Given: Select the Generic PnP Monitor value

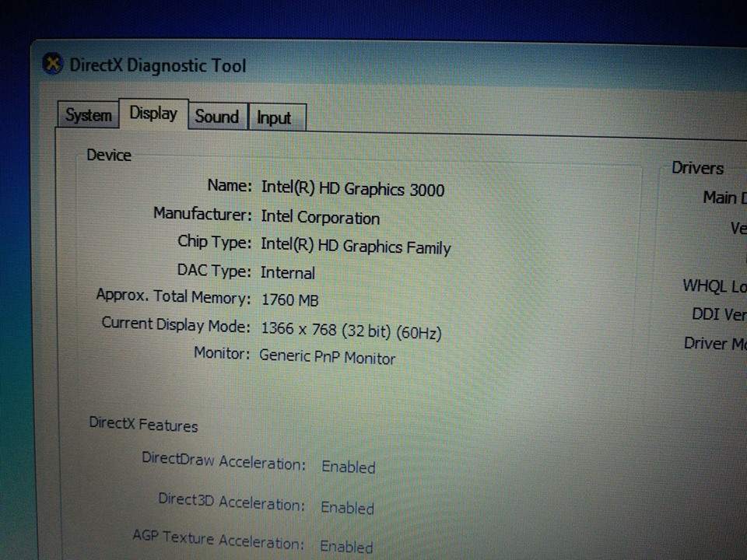Looking at the screenshot, I should pyautogui.click(x=327, y=357).
